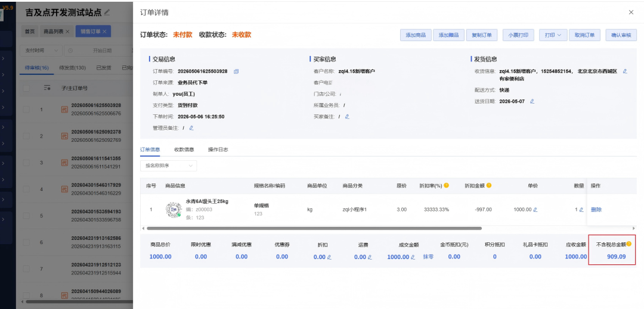Tick the select-all checkbox in order list header

26,88
